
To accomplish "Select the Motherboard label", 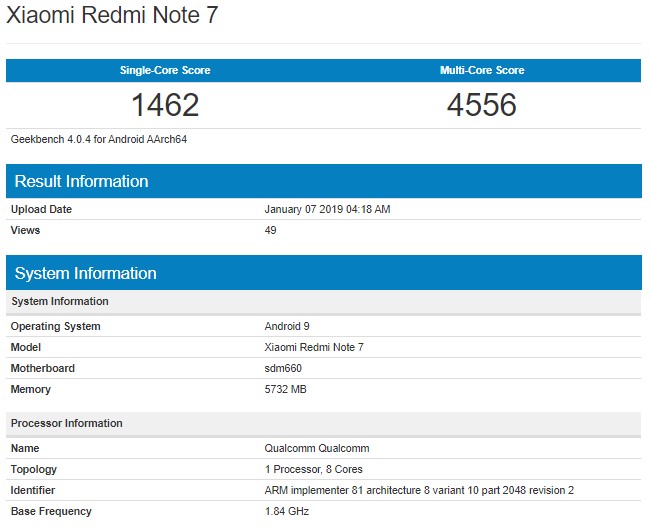I will pyautogui.click(x=42, y=368).
